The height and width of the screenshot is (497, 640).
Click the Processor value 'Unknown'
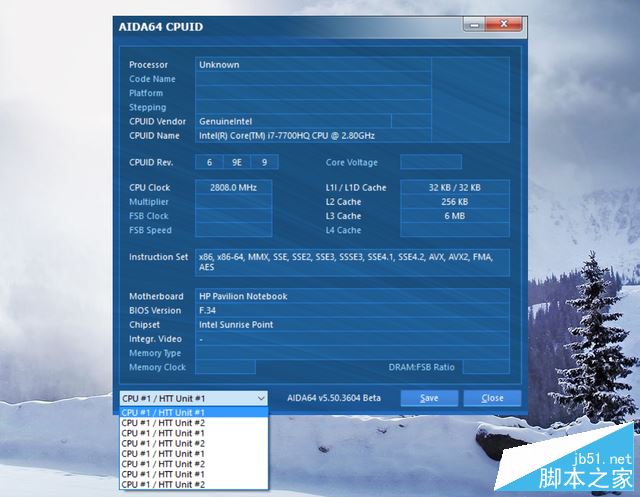[219, 64]
